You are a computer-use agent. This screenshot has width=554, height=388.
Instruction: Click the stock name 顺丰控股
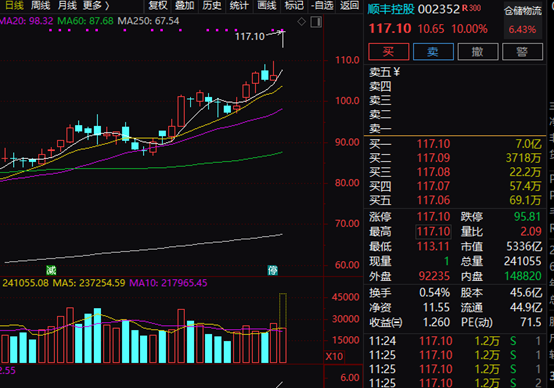click(x=391, y=9)
